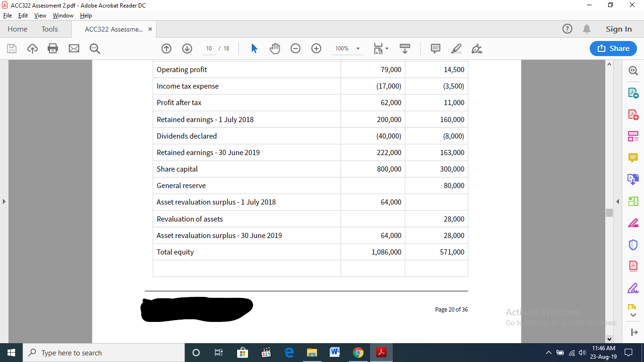Open the View menu

tap(40, 15)
